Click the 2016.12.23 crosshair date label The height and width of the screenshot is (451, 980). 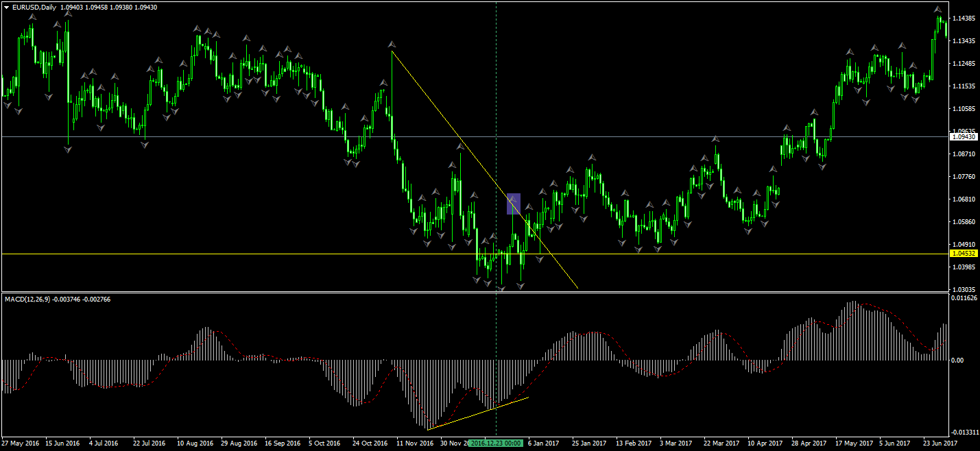click(x=497, y=443)
